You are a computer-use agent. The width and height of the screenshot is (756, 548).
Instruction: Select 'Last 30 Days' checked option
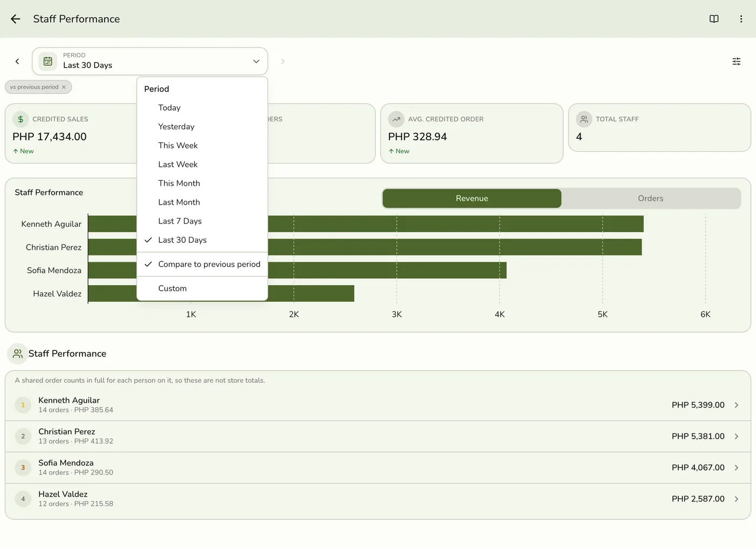tap(202, 240)
